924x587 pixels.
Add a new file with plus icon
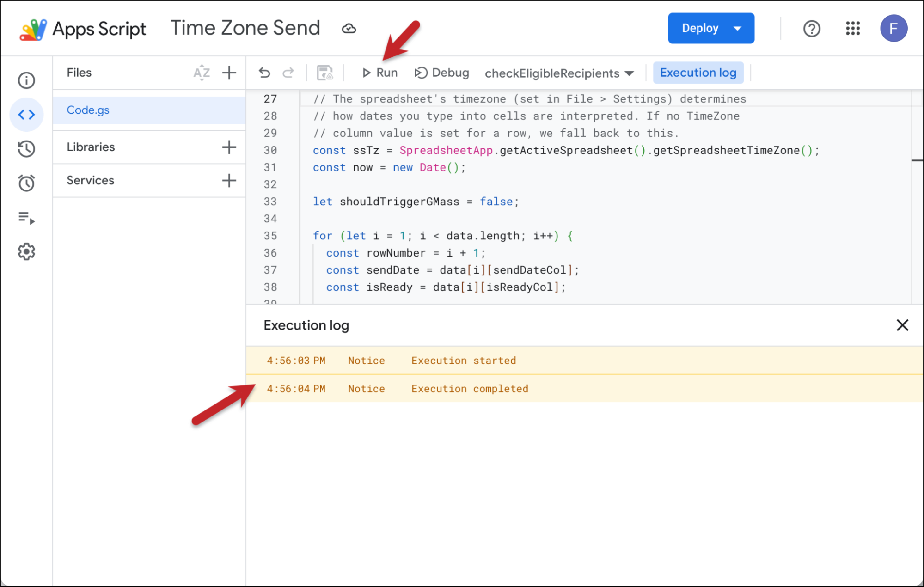pyautogui.click(x=229, y=73)
